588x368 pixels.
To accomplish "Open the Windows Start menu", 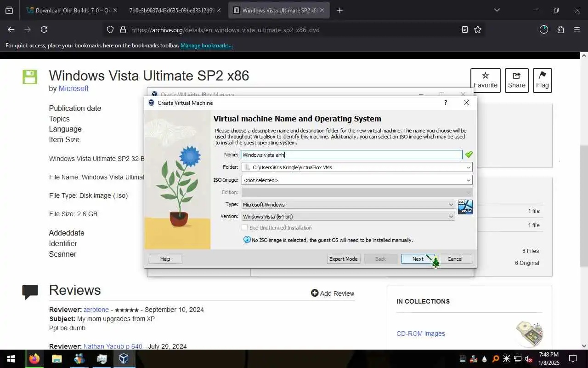I will (11, 359).
